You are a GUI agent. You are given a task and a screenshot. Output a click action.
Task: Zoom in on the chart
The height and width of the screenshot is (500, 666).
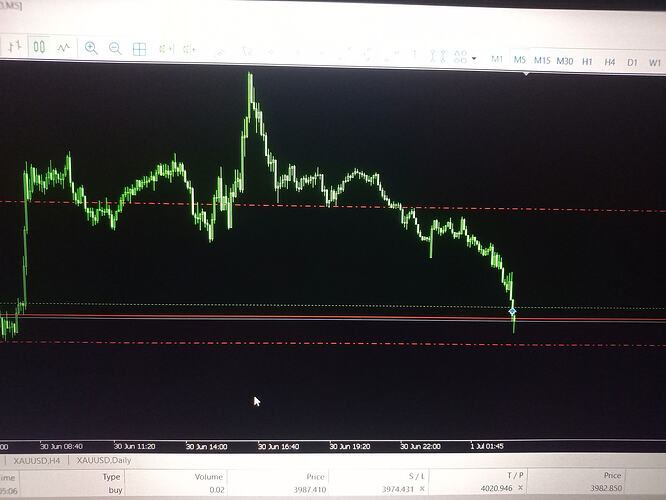tap(91, 48)
